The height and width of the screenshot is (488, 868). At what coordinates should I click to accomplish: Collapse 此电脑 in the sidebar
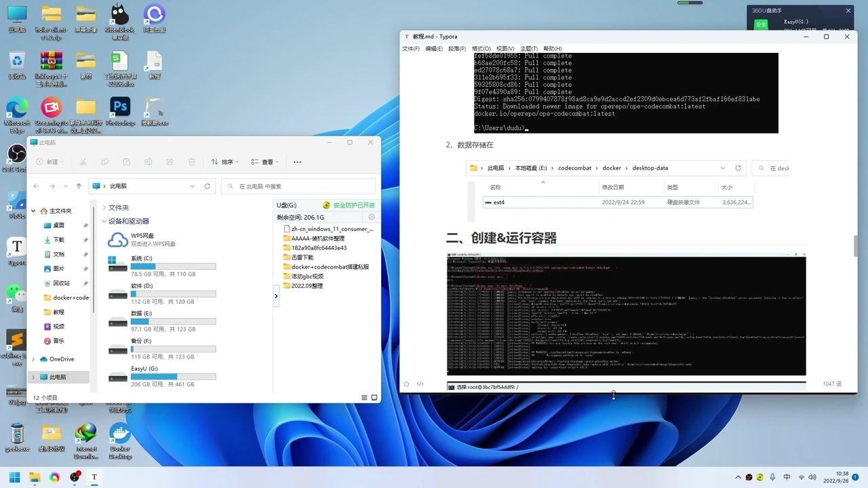click(33, 377)
